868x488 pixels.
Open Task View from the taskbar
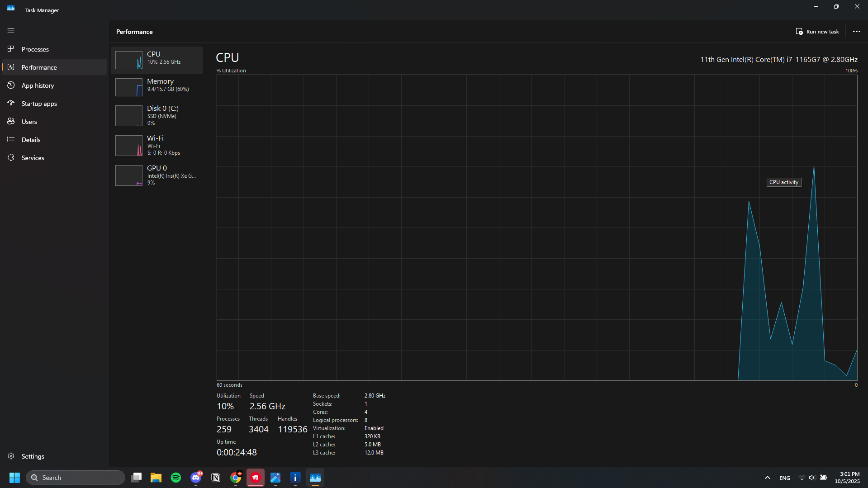[136, 478]
